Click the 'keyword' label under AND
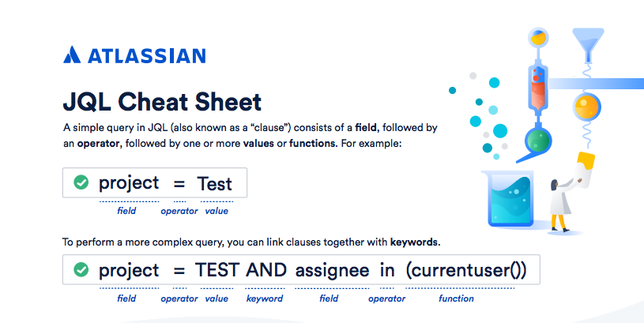 coord(265,299)
